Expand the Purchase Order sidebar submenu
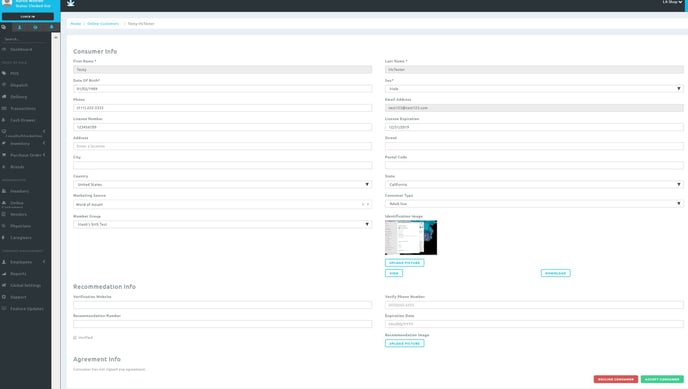 click(x=44, y=155)
